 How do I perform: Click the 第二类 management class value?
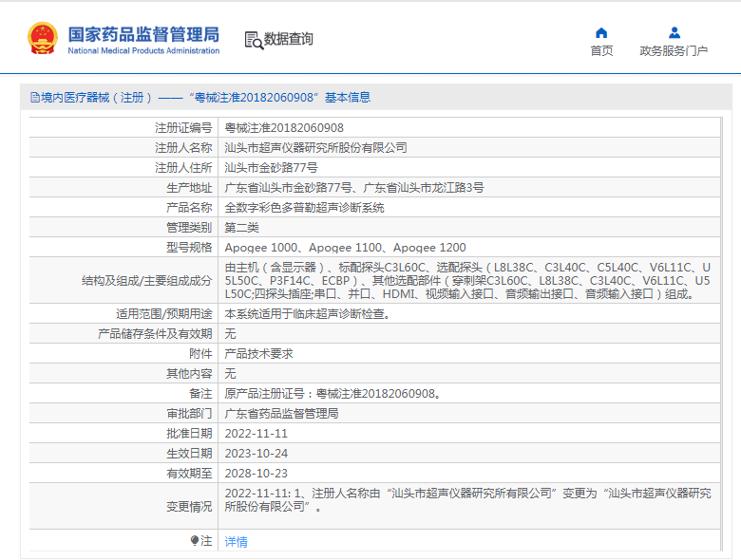click(241, 228)
